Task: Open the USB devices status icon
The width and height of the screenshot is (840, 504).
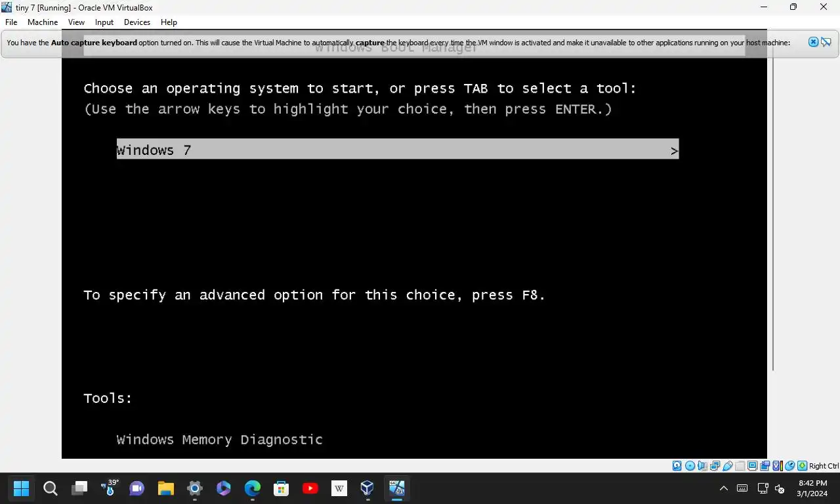Action: pos(728,466)
